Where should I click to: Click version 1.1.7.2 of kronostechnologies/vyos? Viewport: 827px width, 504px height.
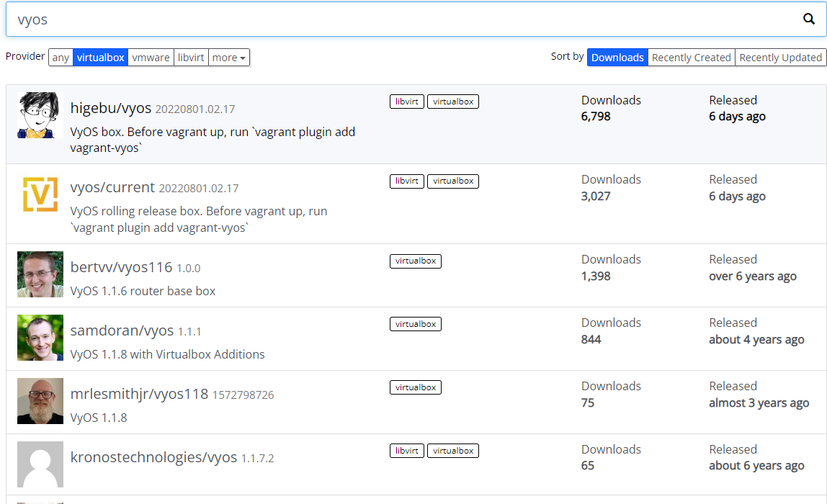click(257, 458)
